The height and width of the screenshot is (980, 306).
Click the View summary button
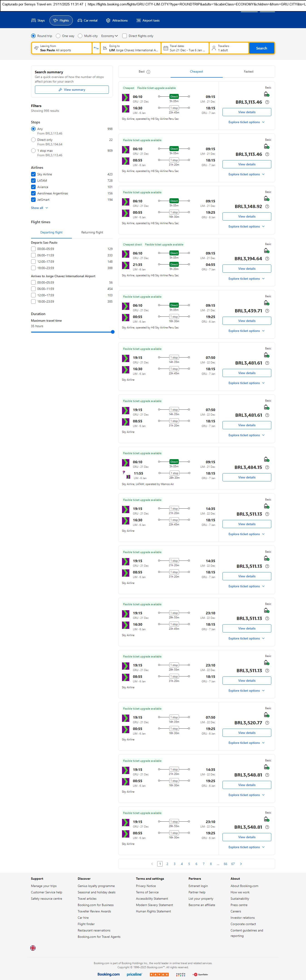pyautogui.click(x=71, y=90)
